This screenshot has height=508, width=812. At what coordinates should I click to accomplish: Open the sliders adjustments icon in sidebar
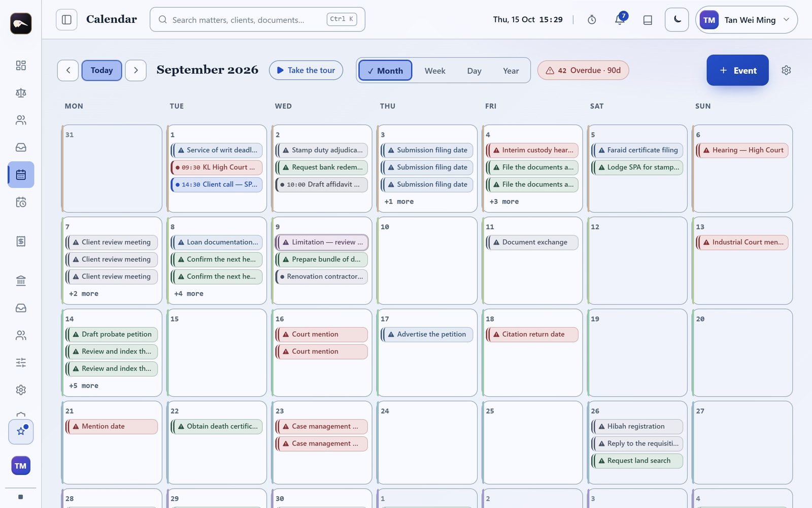point(21,363)
